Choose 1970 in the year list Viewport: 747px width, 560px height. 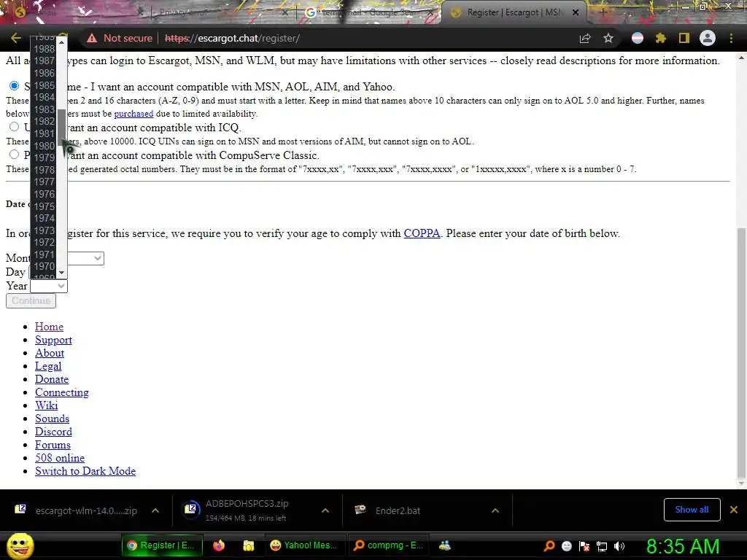[x=44, y=266]
